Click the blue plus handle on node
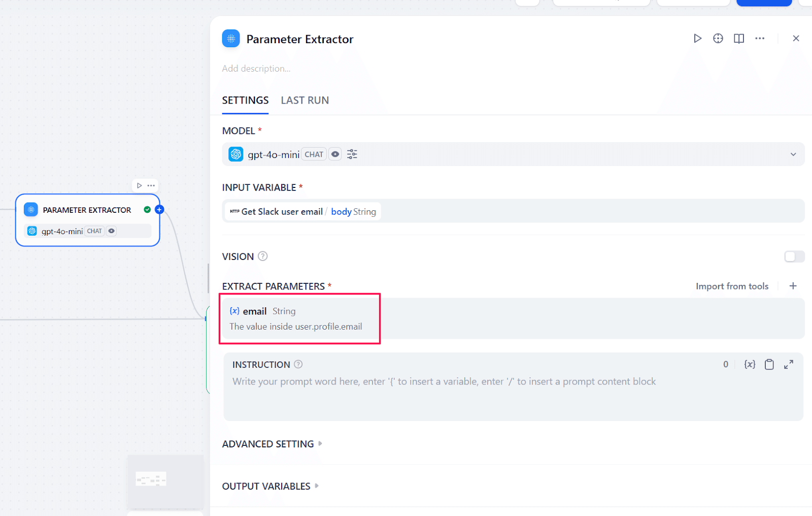812x516 pixels. click(159, 209)
